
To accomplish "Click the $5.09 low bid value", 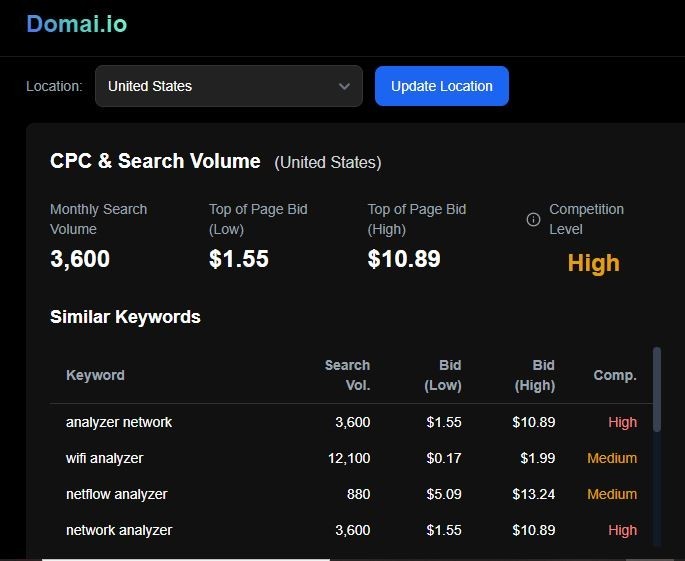I will coord(444,494).
